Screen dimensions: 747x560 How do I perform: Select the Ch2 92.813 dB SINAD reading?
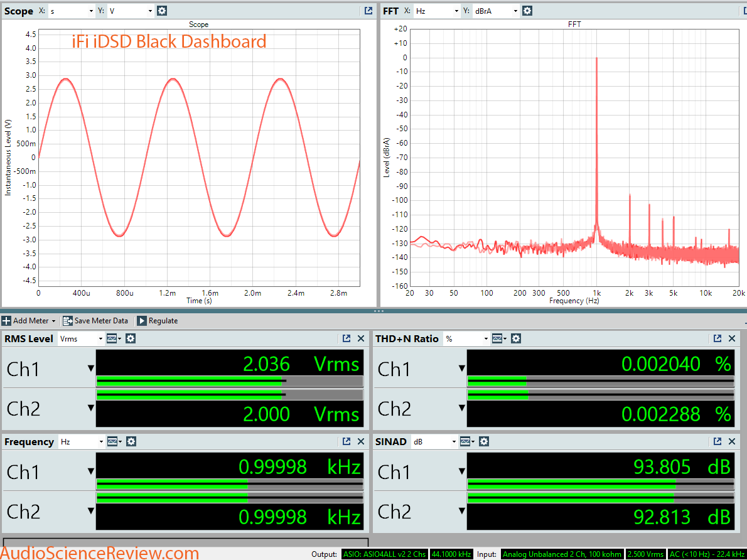682,517
